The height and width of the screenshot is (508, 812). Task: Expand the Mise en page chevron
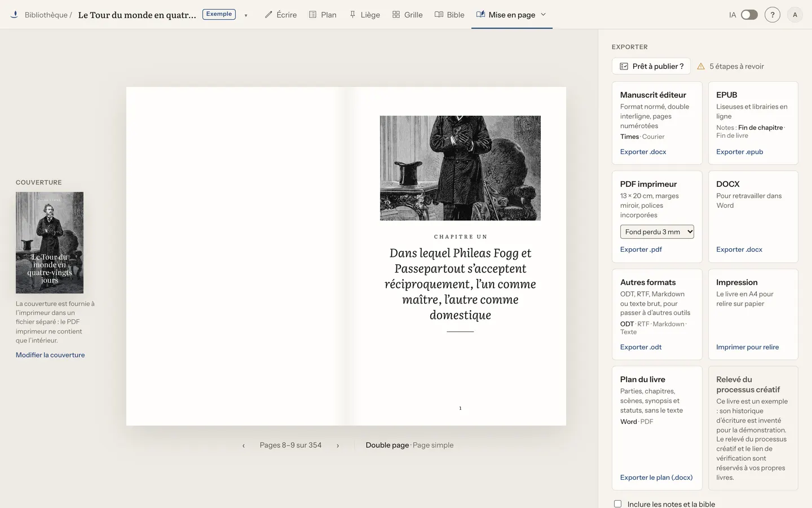coord(544,15)
